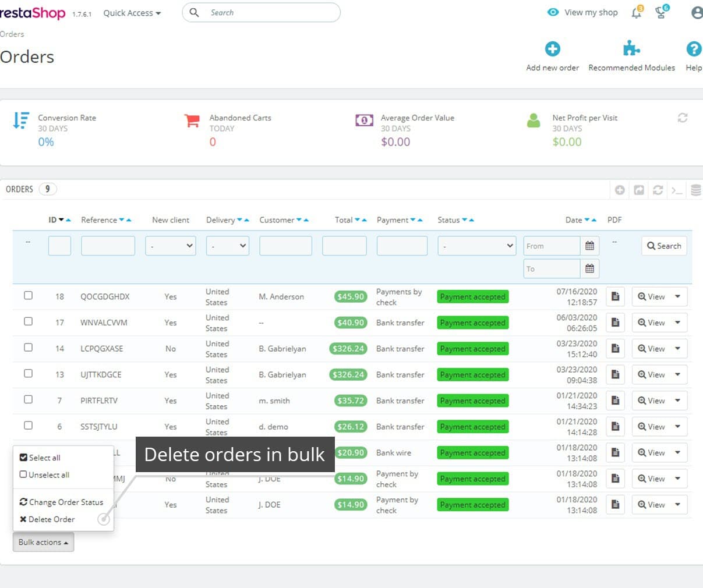The height and width of the screenshot is (588, 703).
Task: Click the orders count badge 9
Action: click(47, 189)
